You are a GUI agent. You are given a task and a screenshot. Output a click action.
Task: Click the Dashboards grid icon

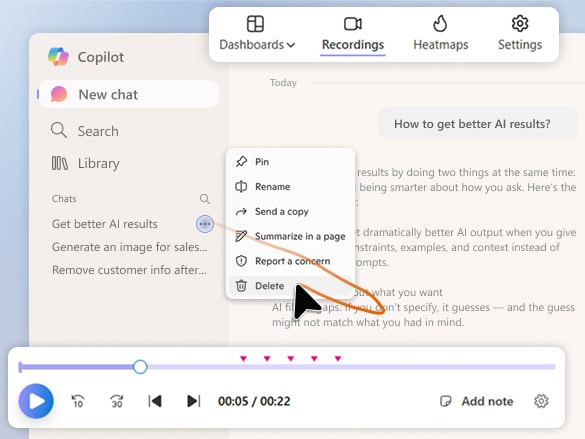pyautogui.click(x=256, y=24)
